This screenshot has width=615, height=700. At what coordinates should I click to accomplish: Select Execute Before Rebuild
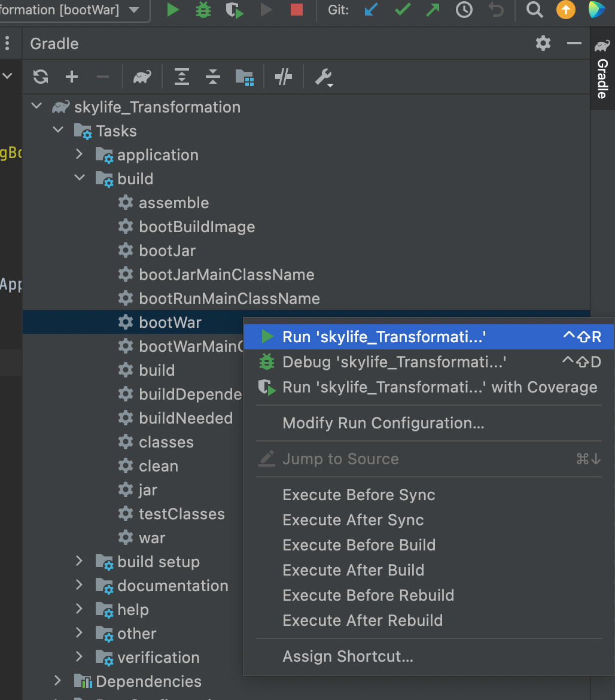[x=428, y=595]
